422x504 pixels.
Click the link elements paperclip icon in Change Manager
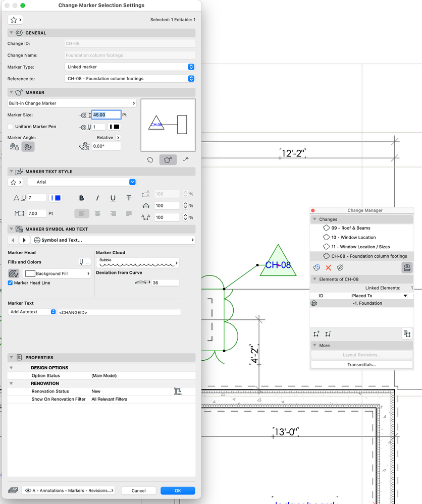[x=340, y=267]
